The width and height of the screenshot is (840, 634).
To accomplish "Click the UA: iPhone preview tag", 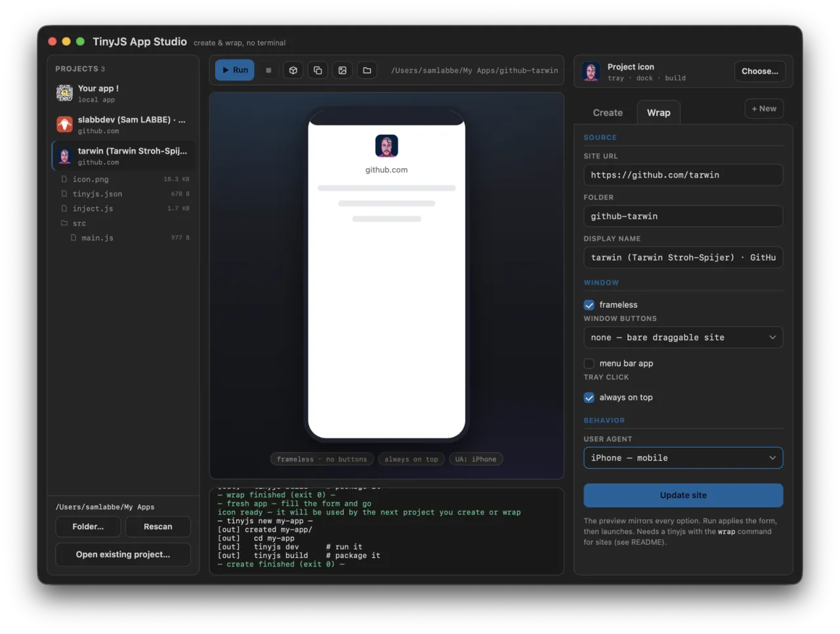I will point(476,459).
